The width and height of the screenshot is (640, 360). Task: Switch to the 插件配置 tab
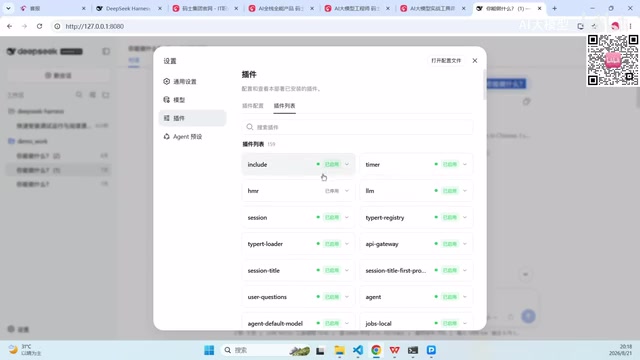point(253,106)
